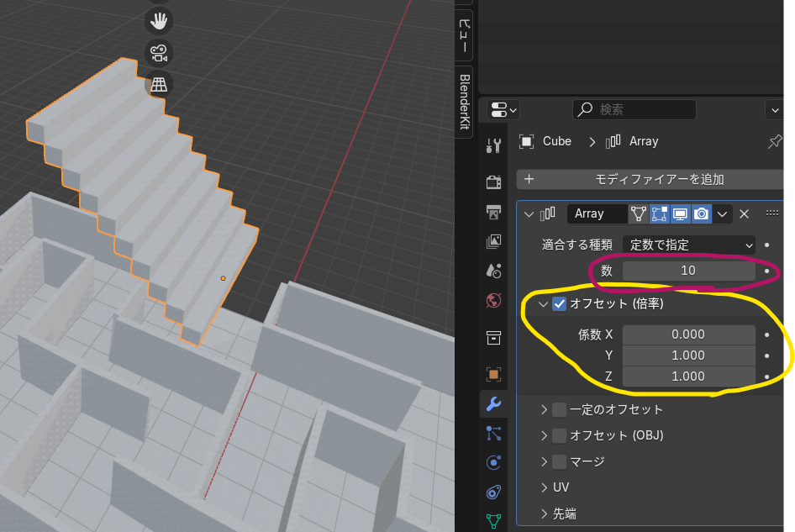Remove the Array modifier with the X button

[x=744, y=213]
